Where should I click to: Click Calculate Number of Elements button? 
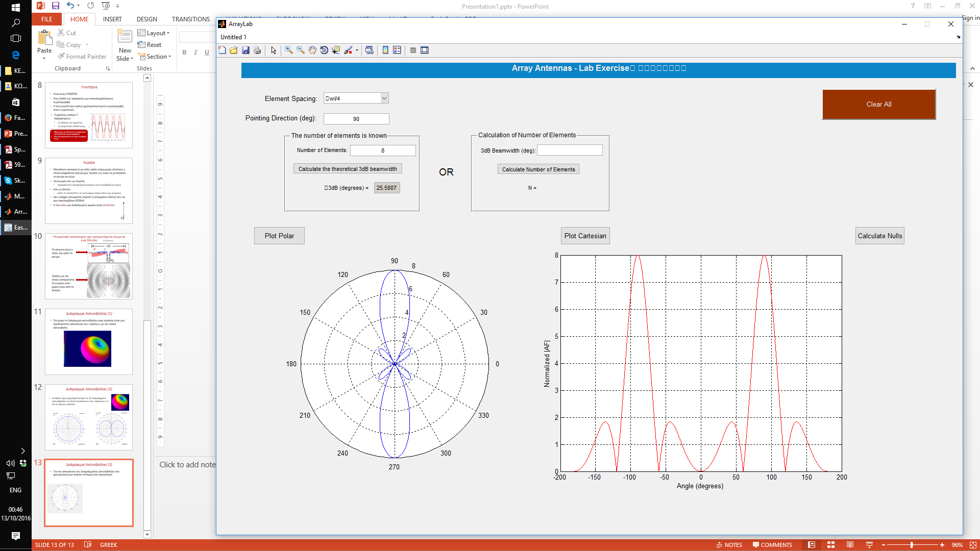pos(538,169)
